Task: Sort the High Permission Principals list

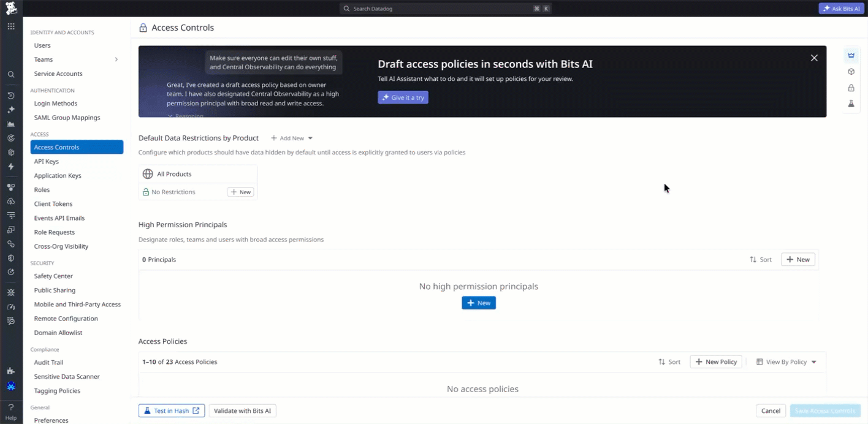Action: click(x=761, y=260)
